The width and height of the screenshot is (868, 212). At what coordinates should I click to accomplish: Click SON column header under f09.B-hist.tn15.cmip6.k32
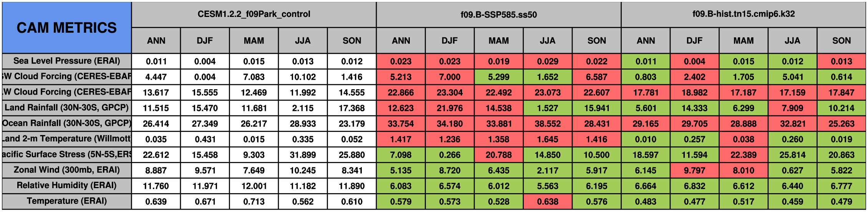pos(841,41)
